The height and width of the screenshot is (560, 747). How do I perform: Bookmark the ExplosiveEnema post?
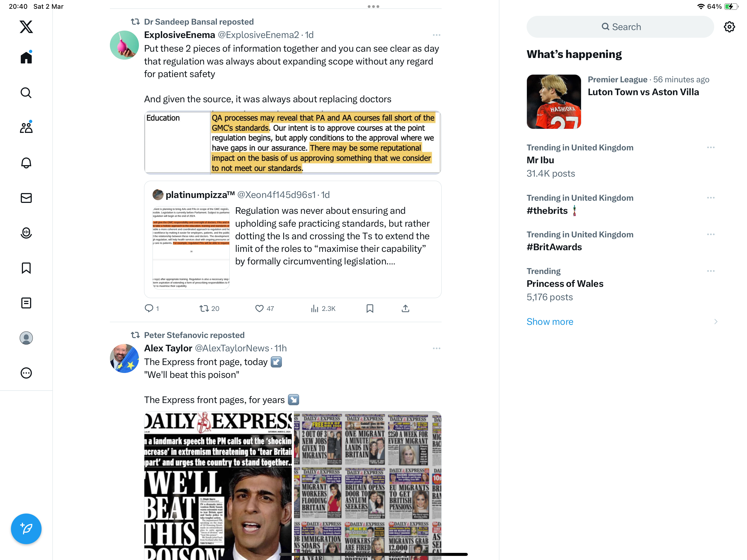click(370, 308)
